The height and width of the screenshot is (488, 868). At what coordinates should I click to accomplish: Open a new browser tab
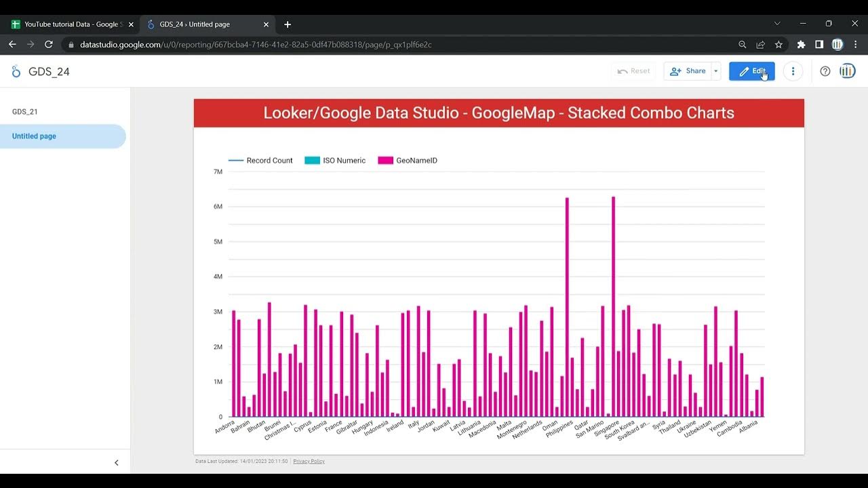click(x=288, y=24)
